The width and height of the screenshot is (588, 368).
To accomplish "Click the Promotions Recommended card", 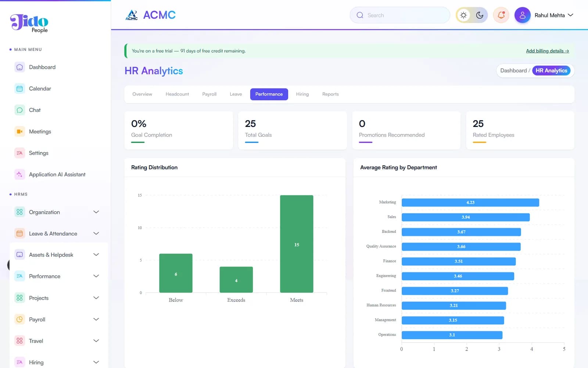I will tap(406, 130).
